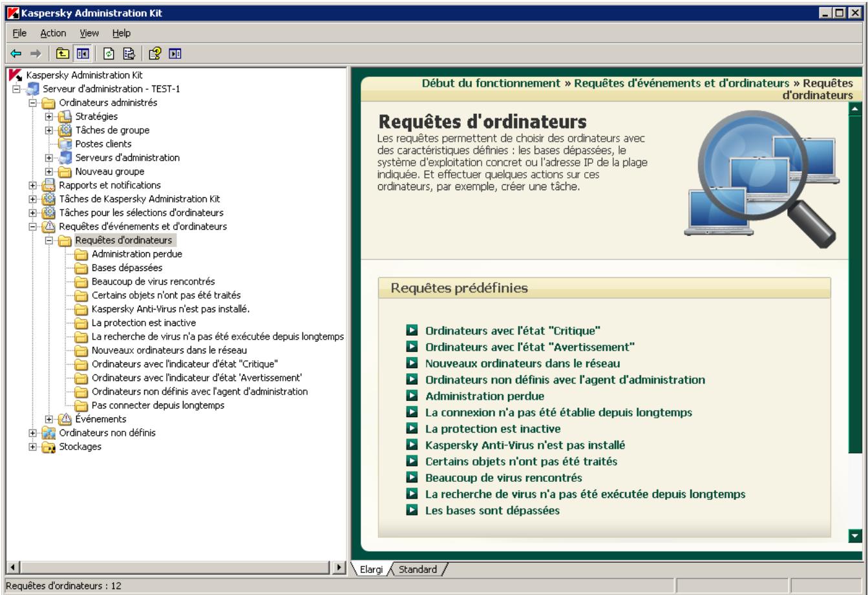This screenshot has width=868, height=595.
Task: Click the Événements warning icon
Action: tap(65, 419)
